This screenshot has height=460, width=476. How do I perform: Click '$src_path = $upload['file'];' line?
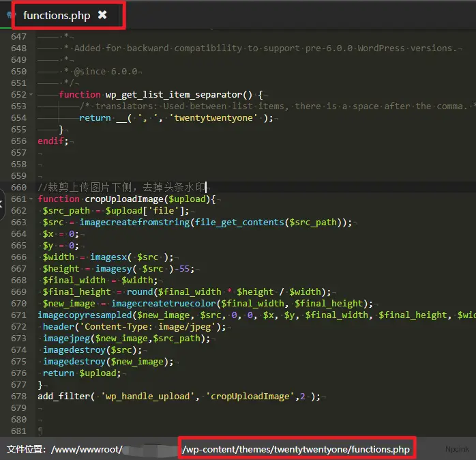tap(116, 211)
